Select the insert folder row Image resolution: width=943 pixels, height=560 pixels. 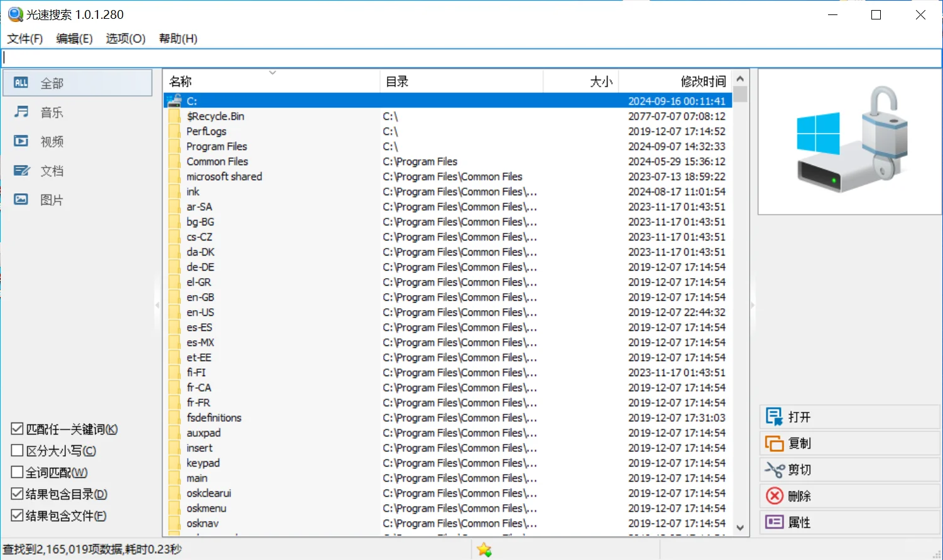[448, 448]
